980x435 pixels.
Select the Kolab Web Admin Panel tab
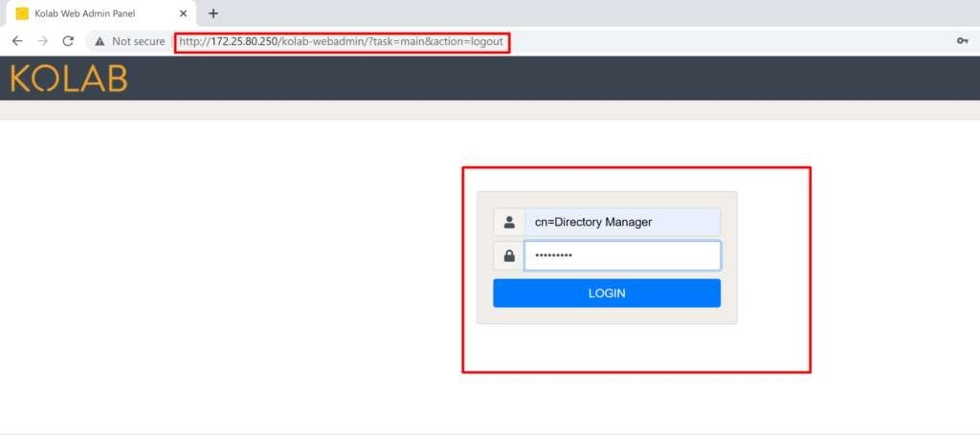point(100,13)
